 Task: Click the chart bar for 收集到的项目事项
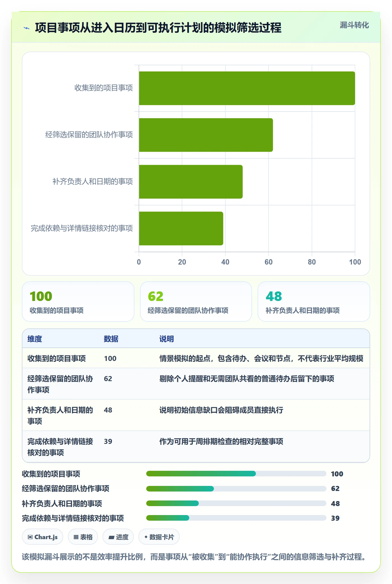coord(247,88)
